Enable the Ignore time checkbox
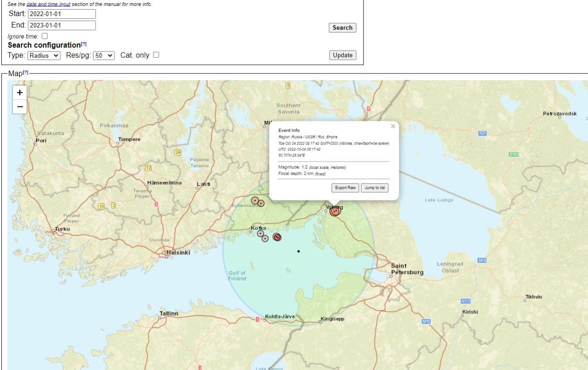This screenshot has height=370, width=588. coord(45,36)
